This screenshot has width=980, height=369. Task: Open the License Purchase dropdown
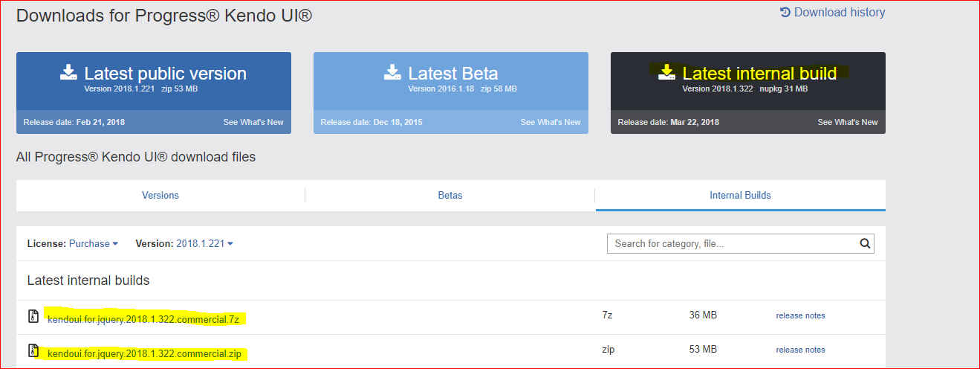tap(93, 244)
